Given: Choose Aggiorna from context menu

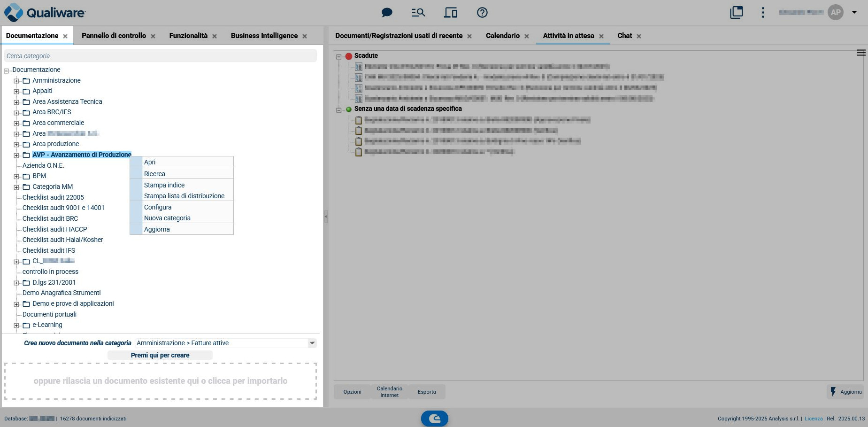Looking at the screenshot, I should 182,229.
